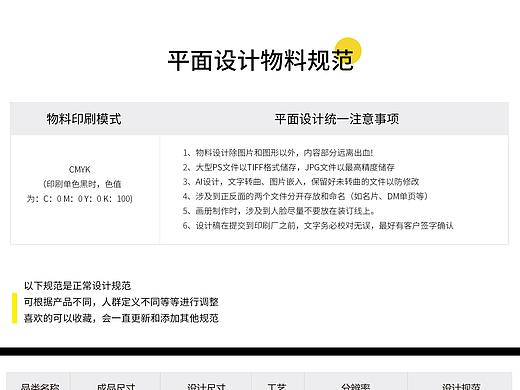
Task: Click the value line "为:C:0 M:0 Y:0 K:100)"
Action: tap(80, 199)
